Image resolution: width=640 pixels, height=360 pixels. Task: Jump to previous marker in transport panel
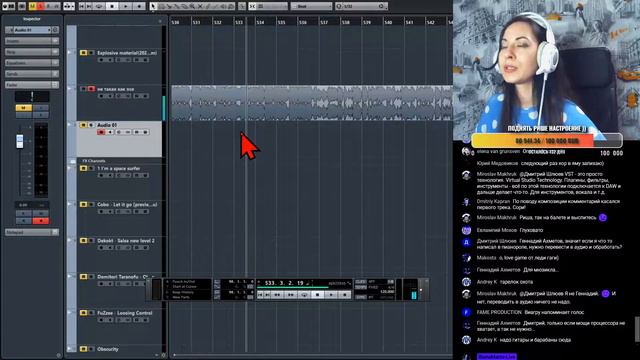point(260,295)
